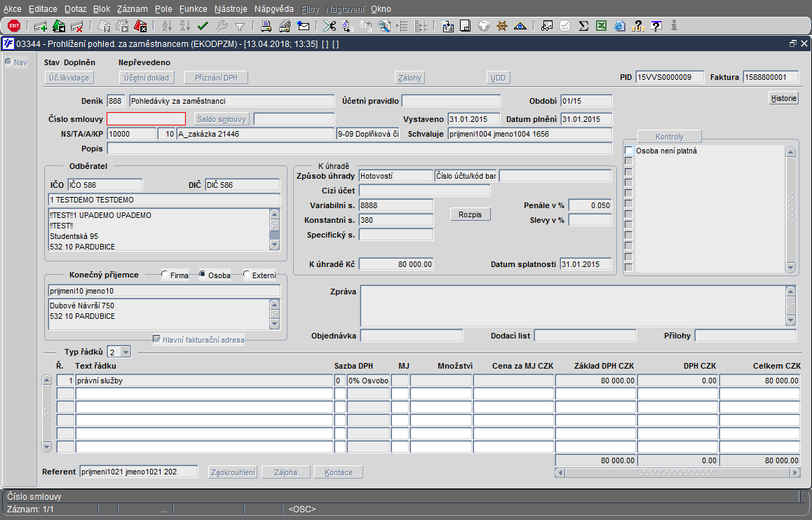Click the green checkmark toolbar icon
The image size is (812, 520).
click(x=203, y=26)
